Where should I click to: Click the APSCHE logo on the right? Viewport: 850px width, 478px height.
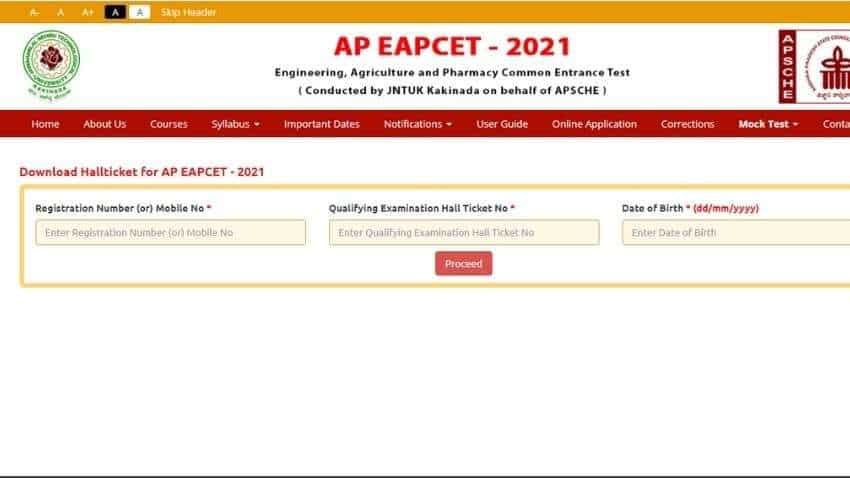(814, 67)
